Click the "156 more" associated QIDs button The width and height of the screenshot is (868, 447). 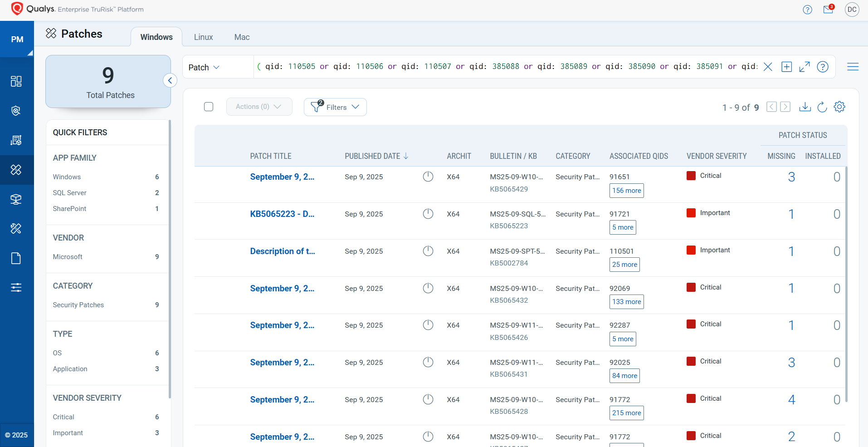626,191
